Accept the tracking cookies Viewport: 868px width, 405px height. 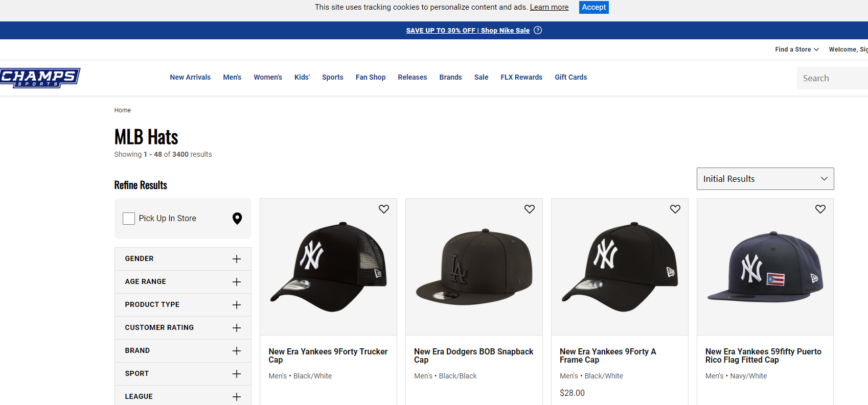[x=594, y=7]
